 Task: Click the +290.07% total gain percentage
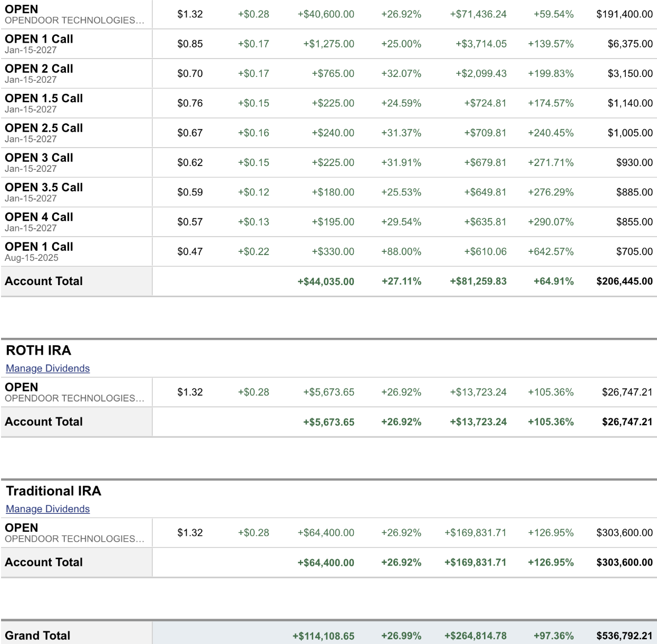point(551,222)
